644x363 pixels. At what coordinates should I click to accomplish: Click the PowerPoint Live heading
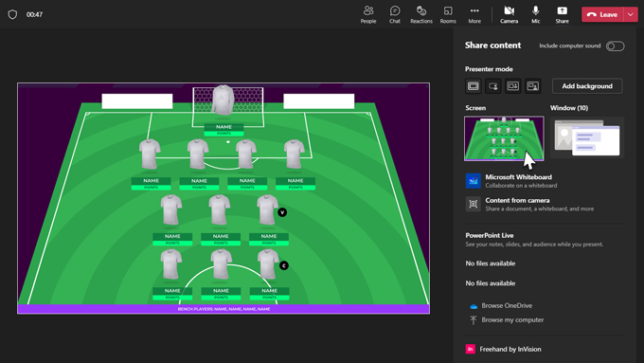tap(490, 236)
